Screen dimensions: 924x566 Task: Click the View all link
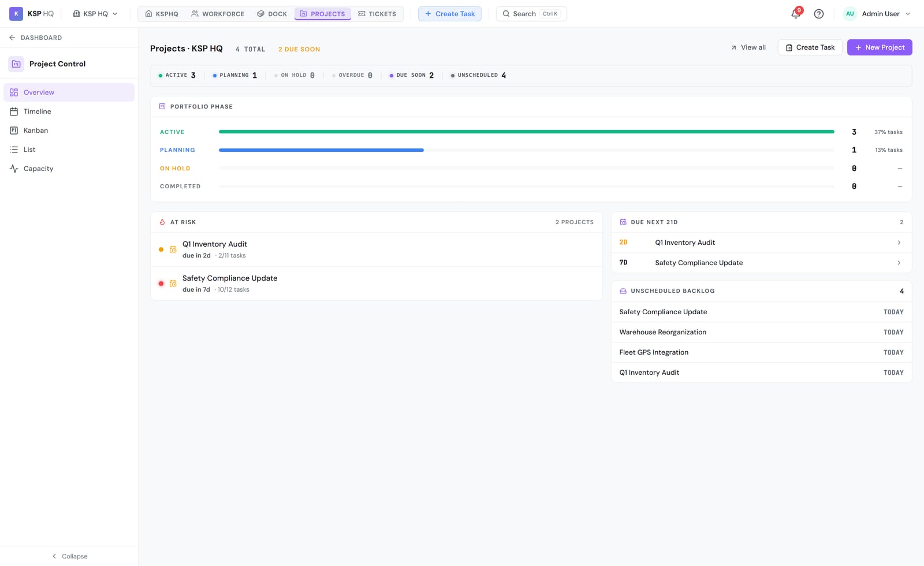tap(748, 47)
